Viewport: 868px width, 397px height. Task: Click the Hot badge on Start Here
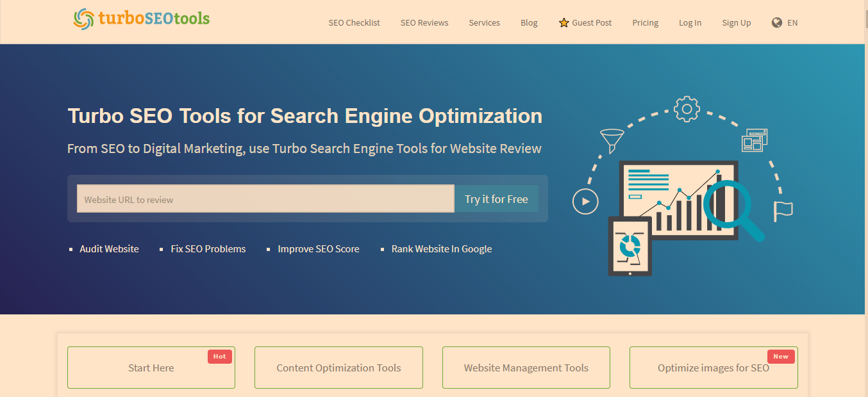coord(219,356)
